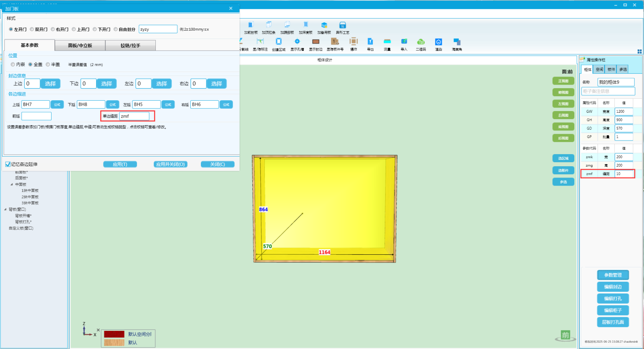Click the 加前封板 toolbar icon

(x=251, y=27)
